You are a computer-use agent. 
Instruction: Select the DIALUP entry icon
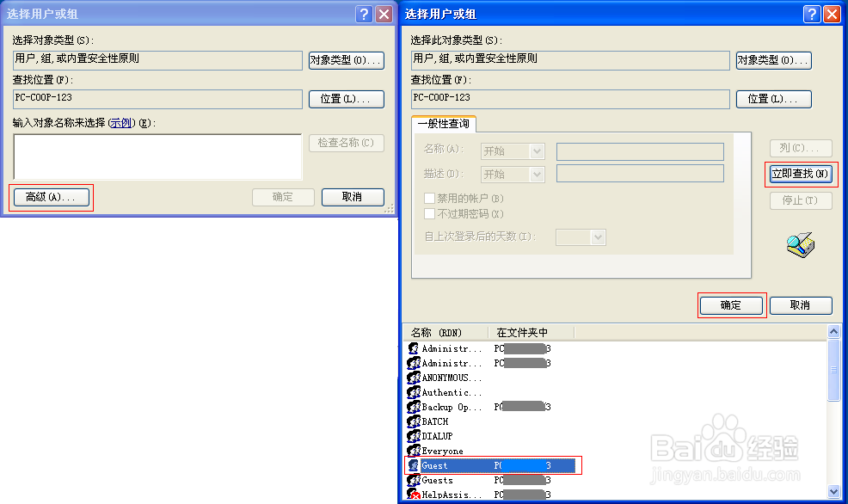(x=414, y=436)
